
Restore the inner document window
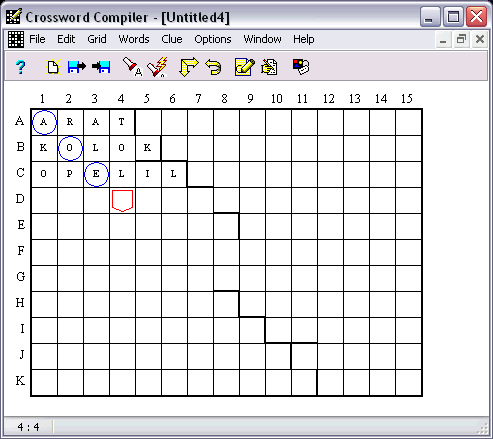pyautogui.click(x=461, y=40)
